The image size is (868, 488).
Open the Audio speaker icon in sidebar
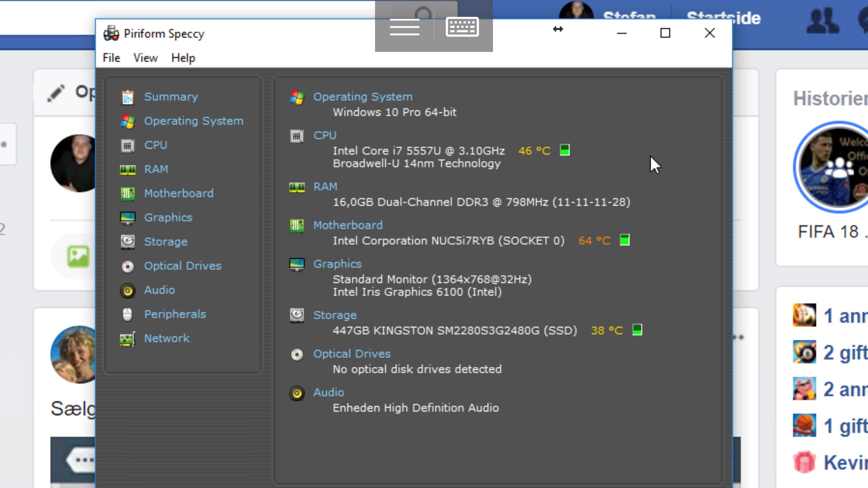click(x=128, y=290)
